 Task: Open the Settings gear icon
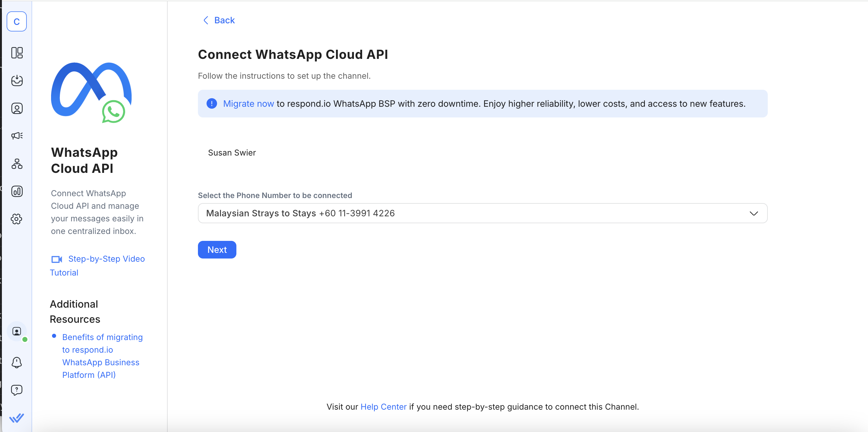[17, 219]
